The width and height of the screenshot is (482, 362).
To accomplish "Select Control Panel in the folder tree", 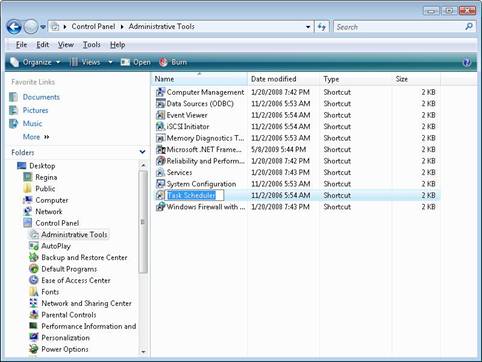I will [x=57, y=223].
